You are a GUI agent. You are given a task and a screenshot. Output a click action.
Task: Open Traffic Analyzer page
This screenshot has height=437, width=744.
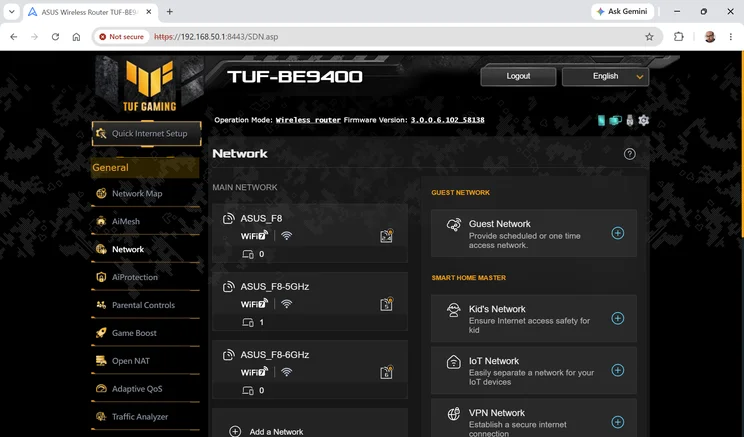[140, 417]
